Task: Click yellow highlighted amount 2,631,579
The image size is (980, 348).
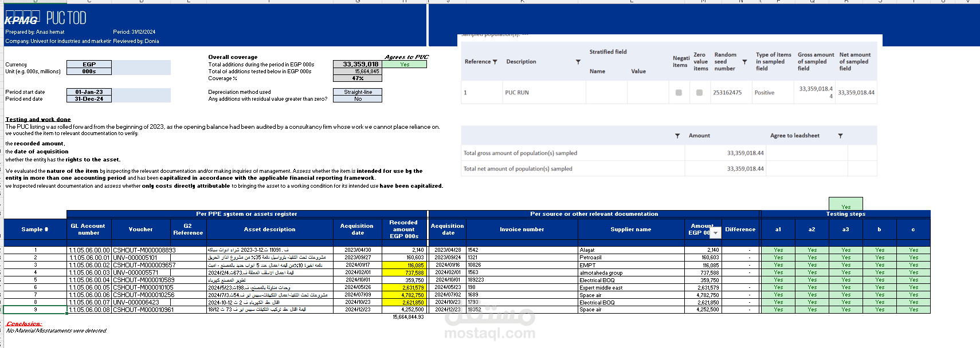Action: coord(404,287)
